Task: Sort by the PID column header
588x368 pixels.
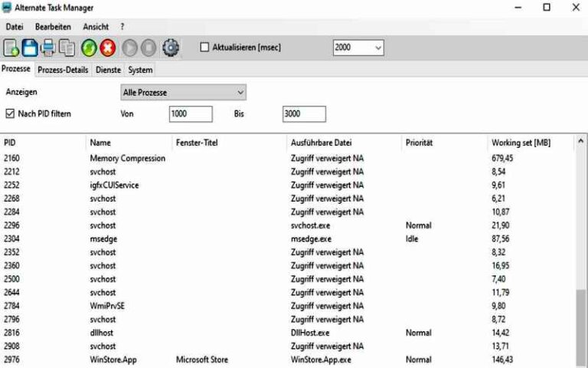Action: (43, 143)
